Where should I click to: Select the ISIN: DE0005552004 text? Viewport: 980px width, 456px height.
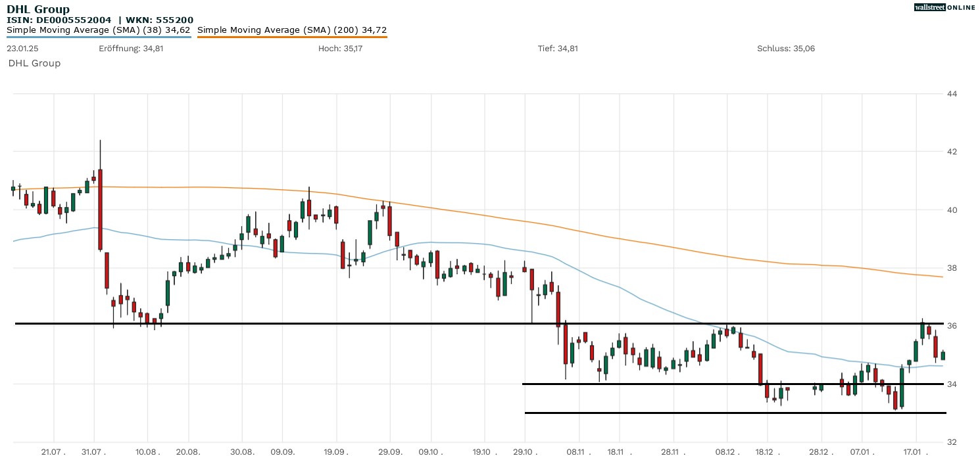click(59, 20)
